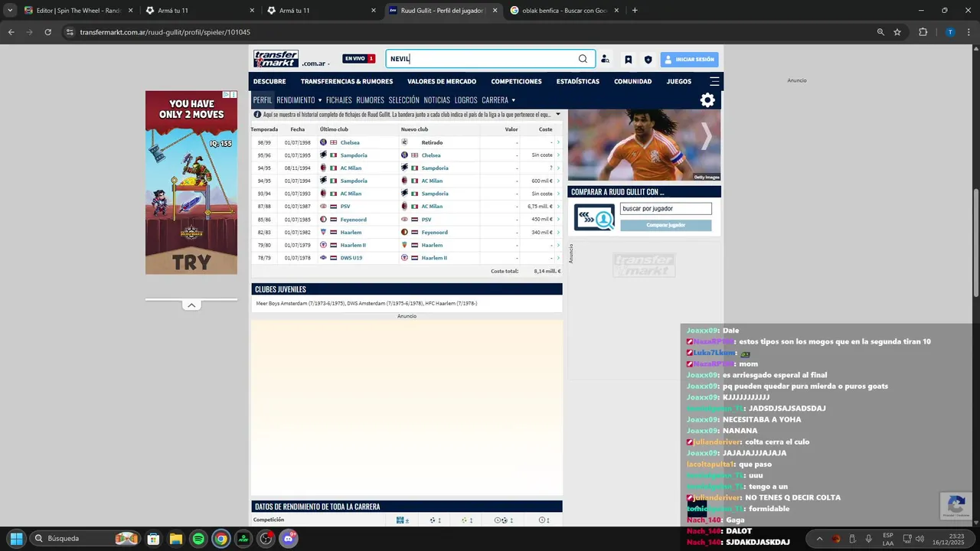Open the bookmark watchlist icon in the header
This screenshot has height=551, width=980.
coord(628,59)
